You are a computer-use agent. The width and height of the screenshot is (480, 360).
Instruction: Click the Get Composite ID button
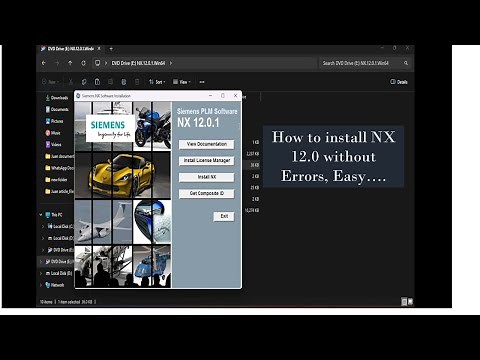[206, 193]
